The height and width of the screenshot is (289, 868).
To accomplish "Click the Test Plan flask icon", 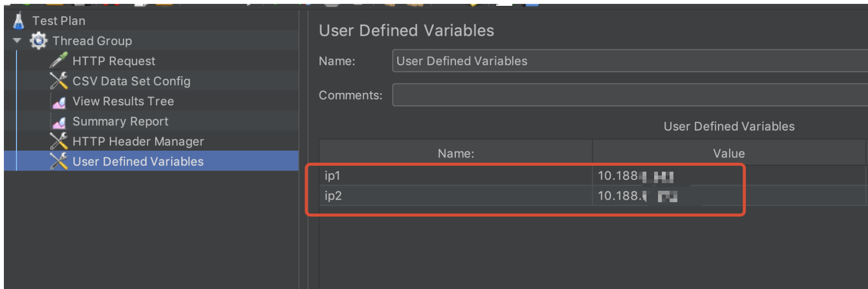I will coord(19,21).
